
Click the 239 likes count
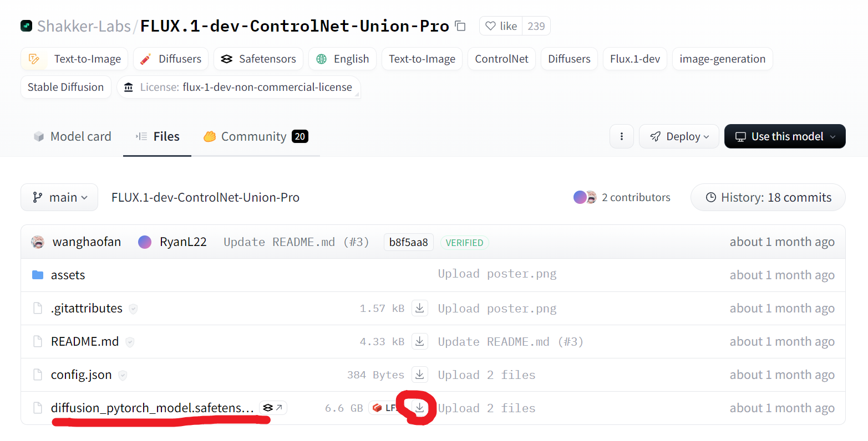point(536,26)
